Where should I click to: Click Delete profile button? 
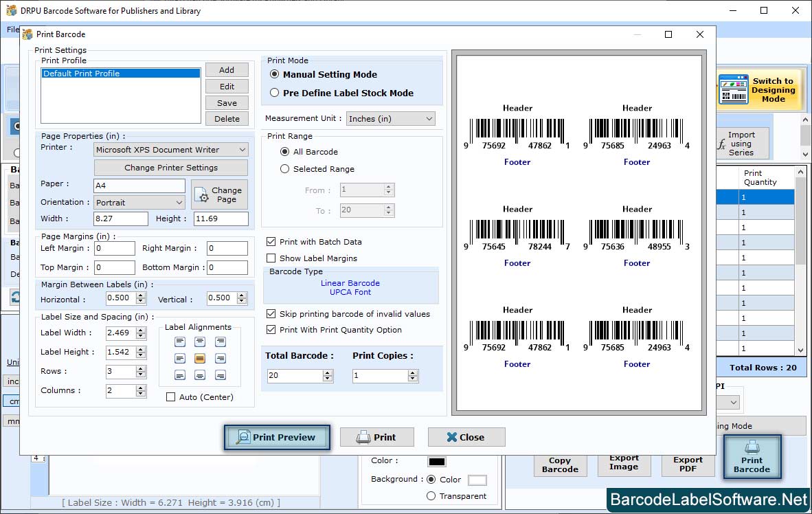(x=227, y=119)
